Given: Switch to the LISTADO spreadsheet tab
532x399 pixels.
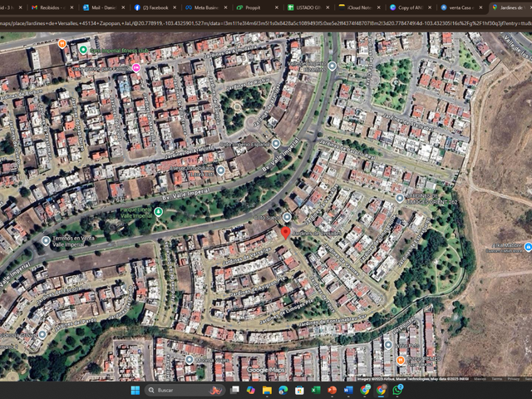Looking at the screenshot, I should point(308,7).
